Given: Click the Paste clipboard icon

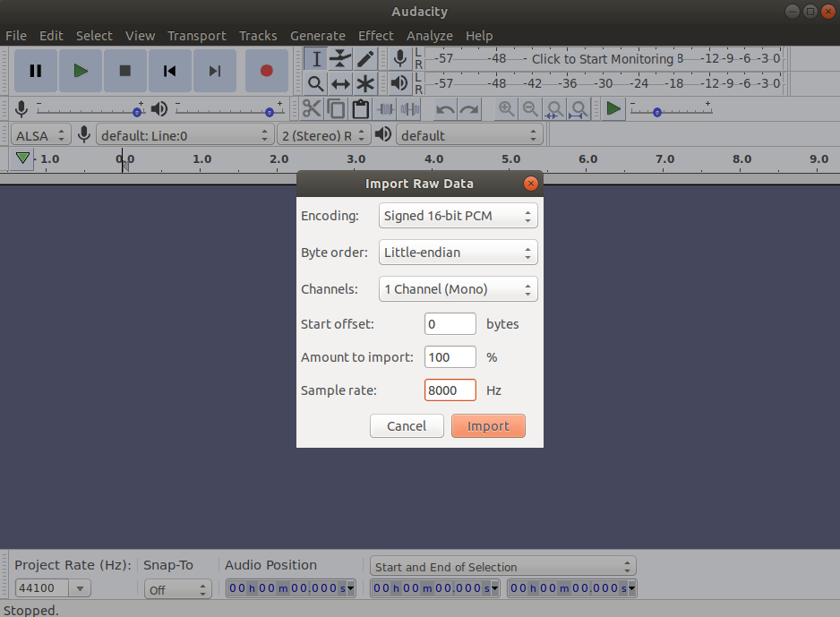Looking at the screenshot, I should pos(361,109).
